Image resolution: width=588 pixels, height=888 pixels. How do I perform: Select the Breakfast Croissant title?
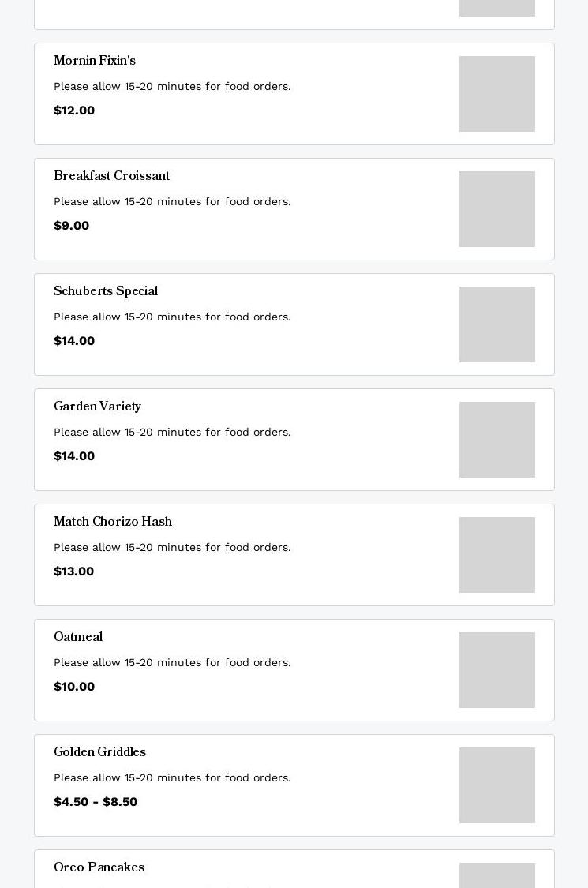tap(111, 177)
